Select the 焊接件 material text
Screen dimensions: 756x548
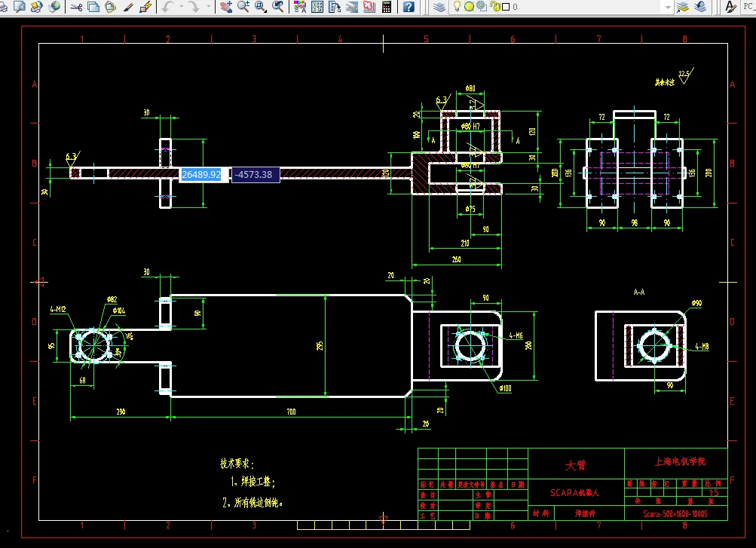coord(585,514)
